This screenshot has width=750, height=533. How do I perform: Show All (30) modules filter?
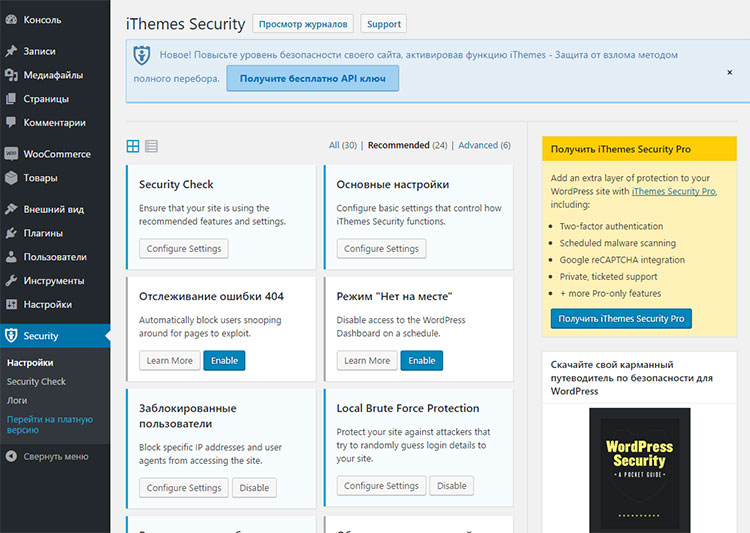(342, 145)
